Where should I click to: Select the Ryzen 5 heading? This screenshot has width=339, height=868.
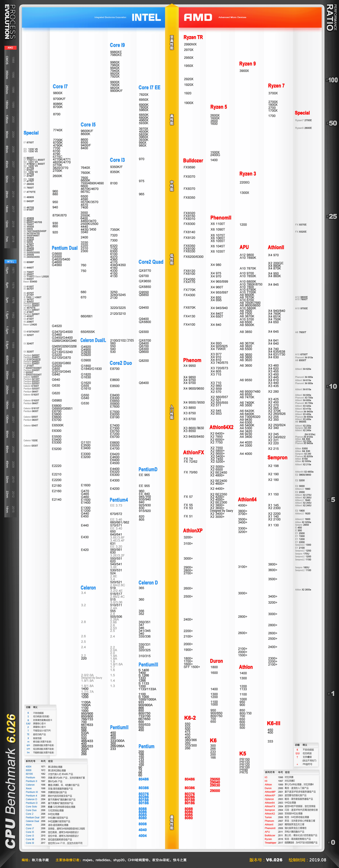click(x=219, y=107)
